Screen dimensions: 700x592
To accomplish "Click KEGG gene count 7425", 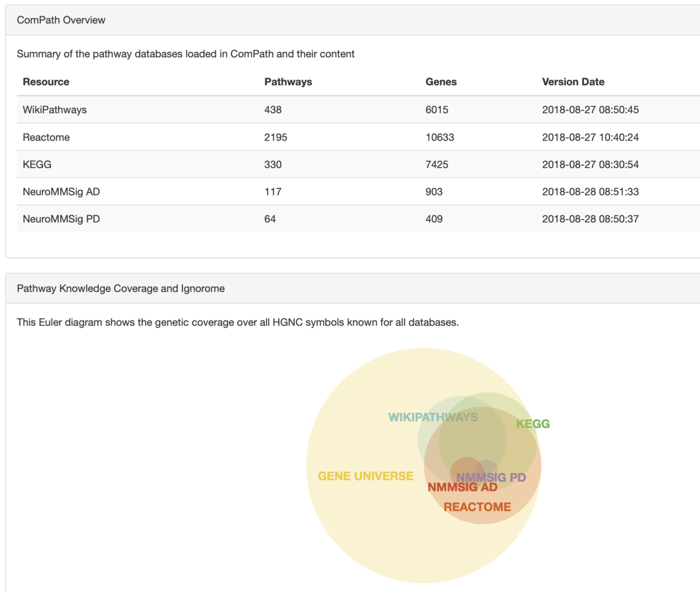I will pos(437,165).
